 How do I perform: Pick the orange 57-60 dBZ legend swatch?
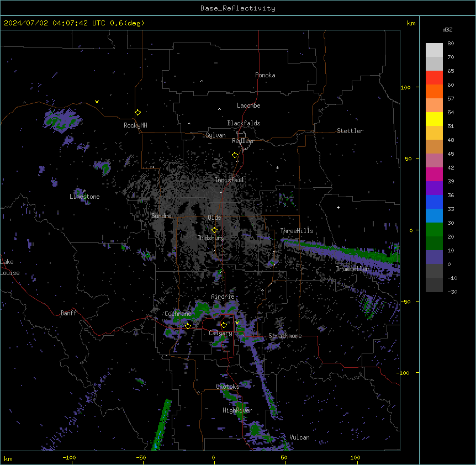point(434,92)
